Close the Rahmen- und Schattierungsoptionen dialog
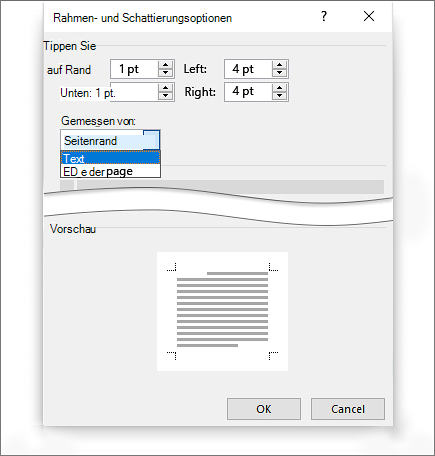The height and width of the screenshot is (456, 435). pos(369,16)
